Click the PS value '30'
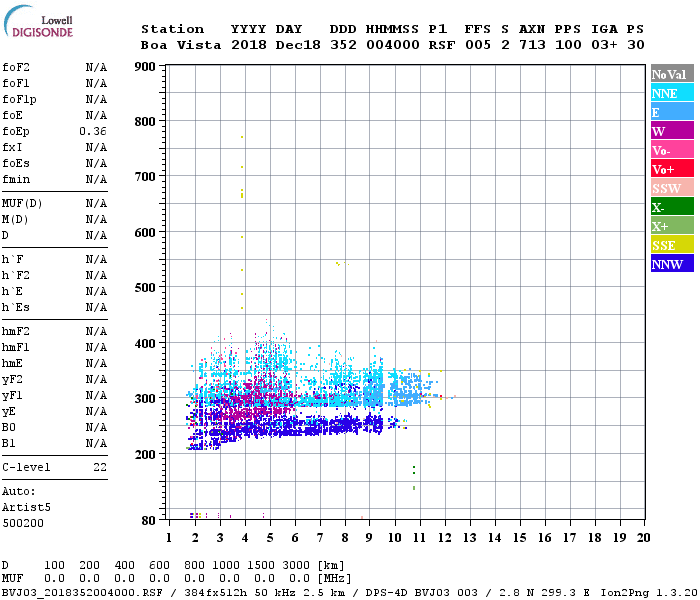The height and width of the screenshot is (600, 700). [x=636, y=45]
